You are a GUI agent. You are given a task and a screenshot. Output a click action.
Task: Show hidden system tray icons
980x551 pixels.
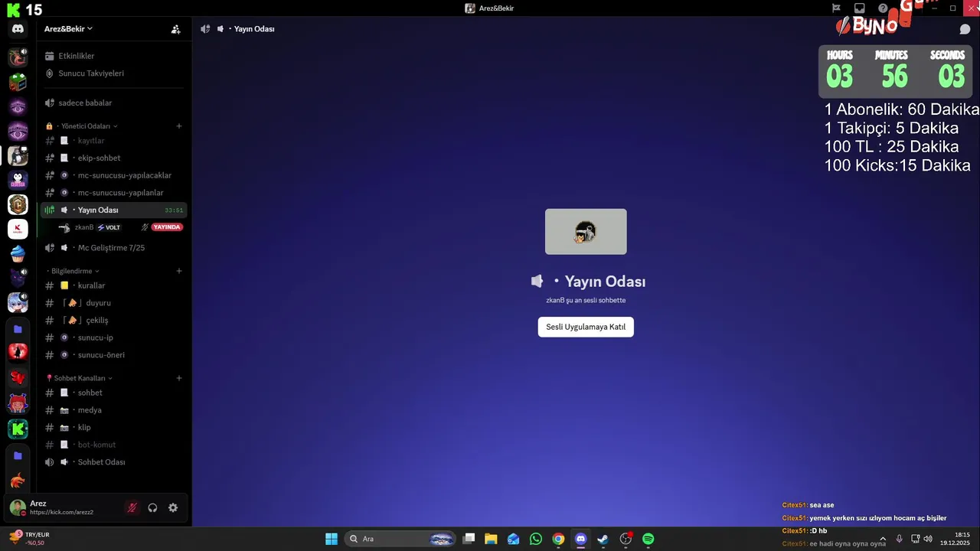pyautogui.click(x=883, y=539)
